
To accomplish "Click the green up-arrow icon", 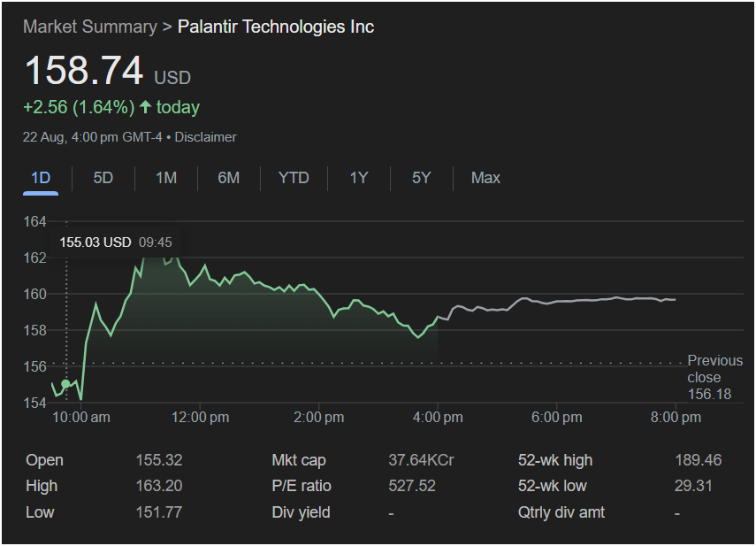I will pyautogui.click(x=146, y=107).
